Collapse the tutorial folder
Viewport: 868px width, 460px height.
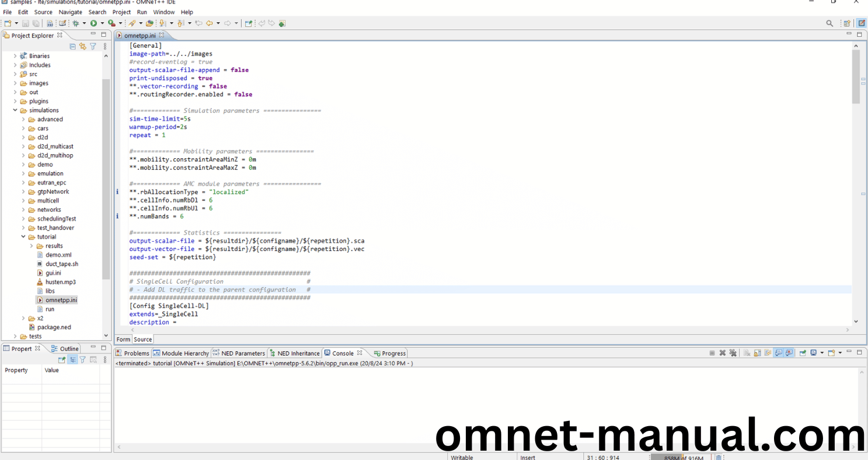[24, 237]
